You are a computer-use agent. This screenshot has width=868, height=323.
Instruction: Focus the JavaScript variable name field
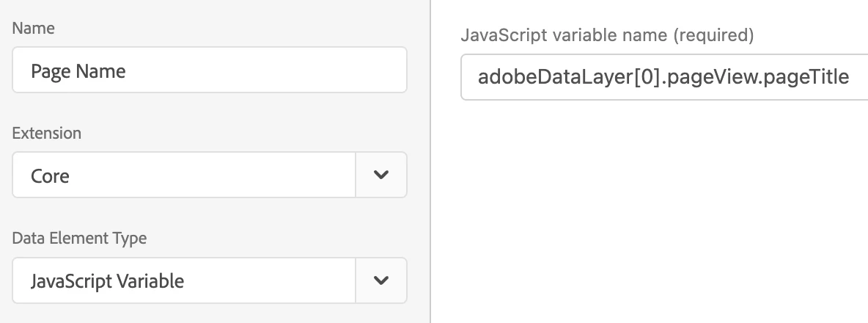pyautogui.click(x=663, y=76)
